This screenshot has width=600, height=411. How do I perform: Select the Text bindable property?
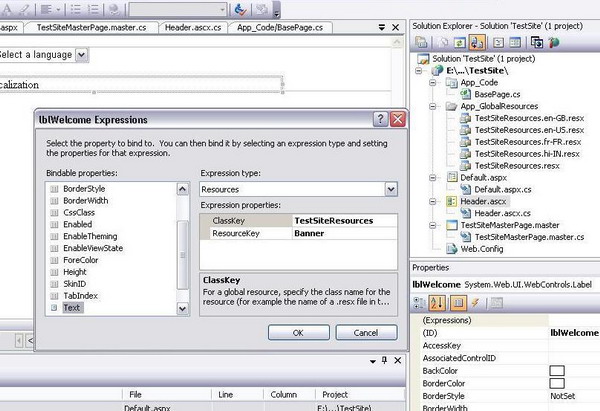point(72,308)
